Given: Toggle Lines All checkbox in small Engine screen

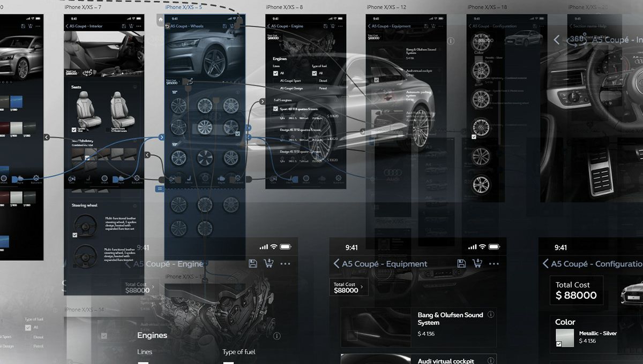Looking at the screenshot, I should 275,73.
